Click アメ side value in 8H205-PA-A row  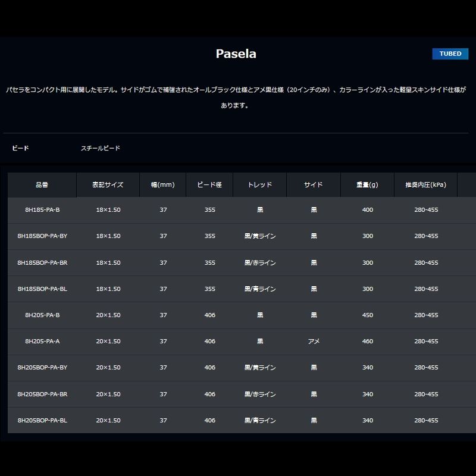point(314,341)
